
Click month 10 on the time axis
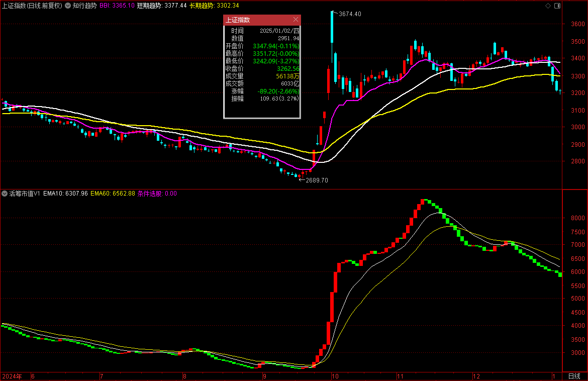point(335,376)
